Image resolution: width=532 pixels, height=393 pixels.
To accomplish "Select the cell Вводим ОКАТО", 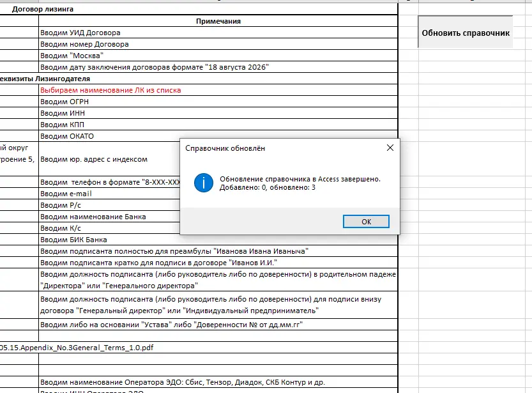I will (218, 136).
